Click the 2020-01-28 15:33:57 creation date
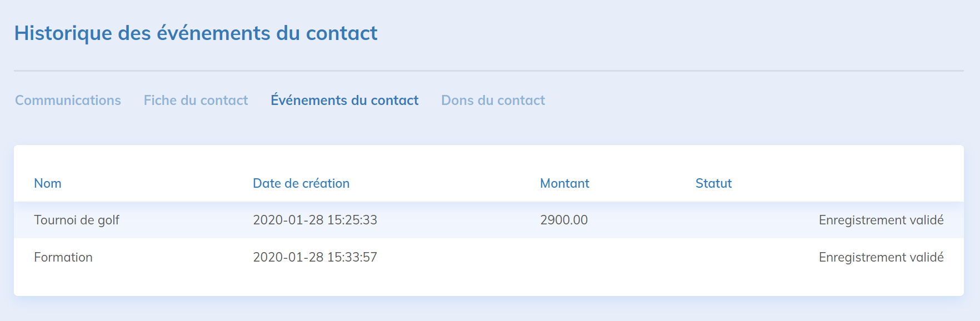 [315, 257]
